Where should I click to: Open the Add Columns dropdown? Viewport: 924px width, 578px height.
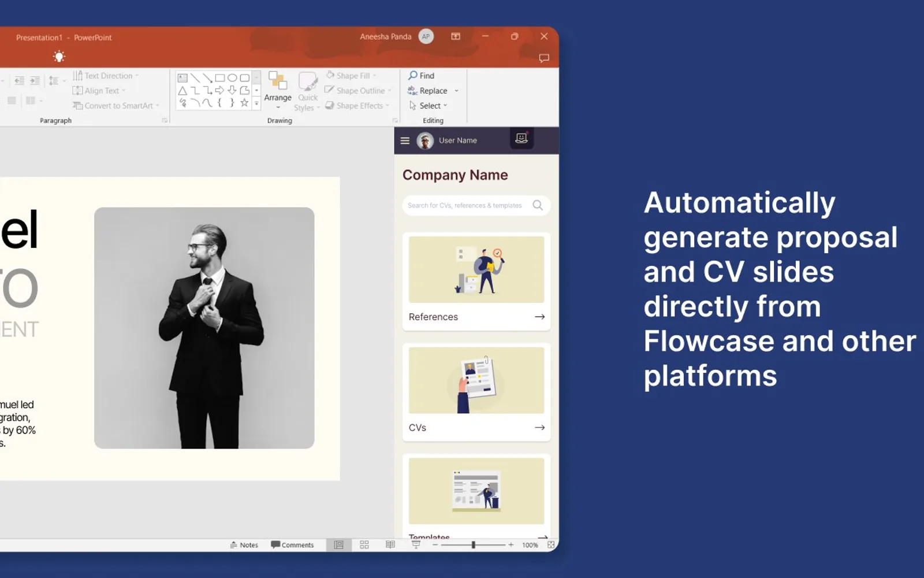pos(33,101)
